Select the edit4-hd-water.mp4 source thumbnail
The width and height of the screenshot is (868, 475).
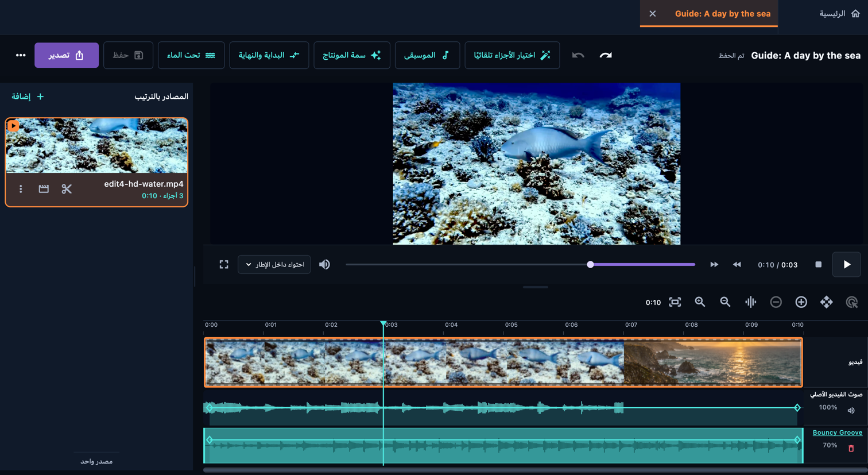pyautogui.click(x=96, y=146)
